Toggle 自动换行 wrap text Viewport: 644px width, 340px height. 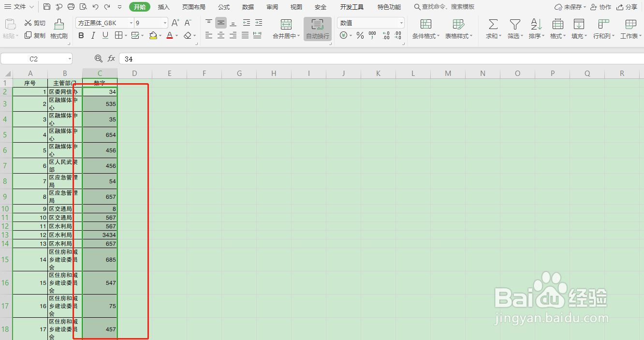tap(318, 30)
